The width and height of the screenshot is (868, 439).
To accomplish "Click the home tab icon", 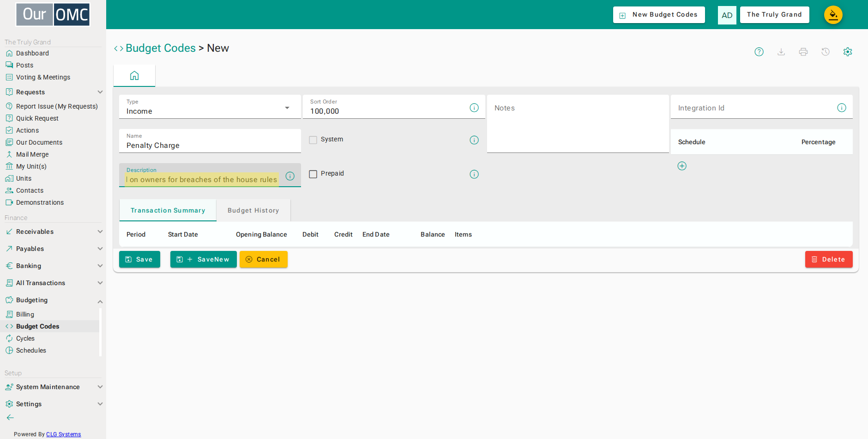I will (x=134, y=76).
